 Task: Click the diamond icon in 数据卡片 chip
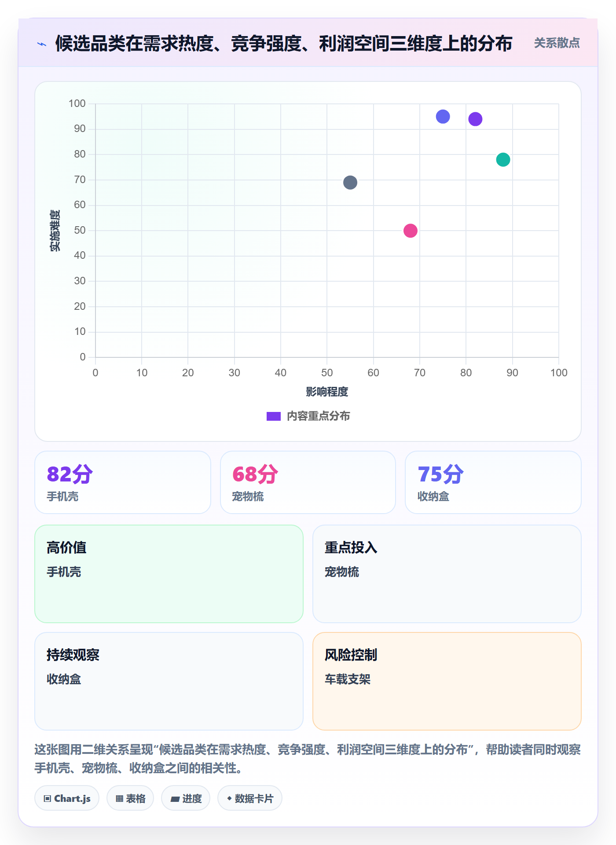tap(229, 798)
